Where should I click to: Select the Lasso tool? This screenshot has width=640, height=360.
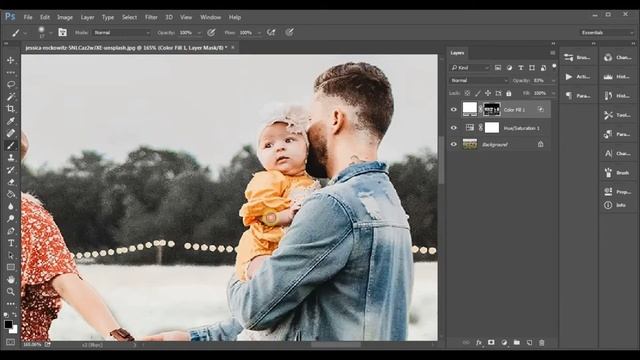point(11,84)
